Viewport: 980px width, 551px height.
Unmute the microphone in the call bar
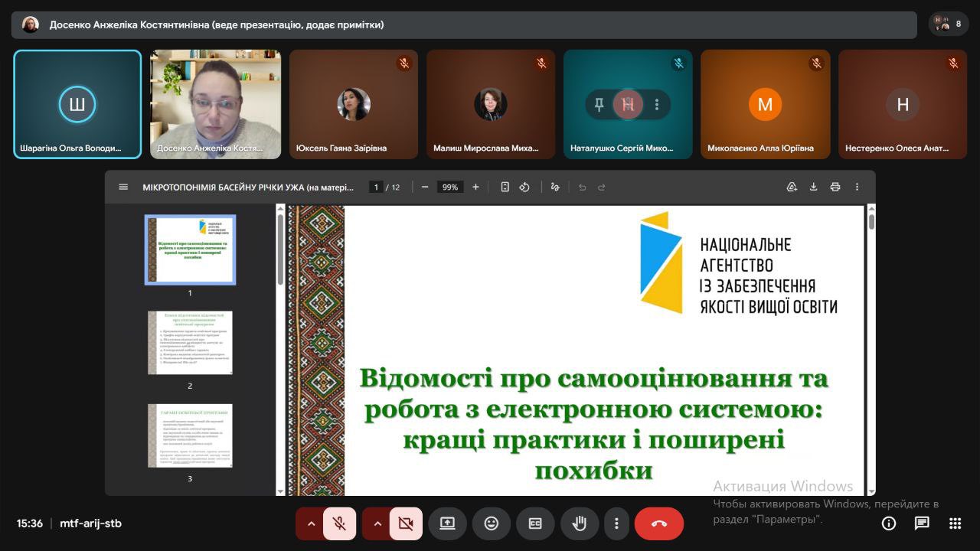[339, 523]
